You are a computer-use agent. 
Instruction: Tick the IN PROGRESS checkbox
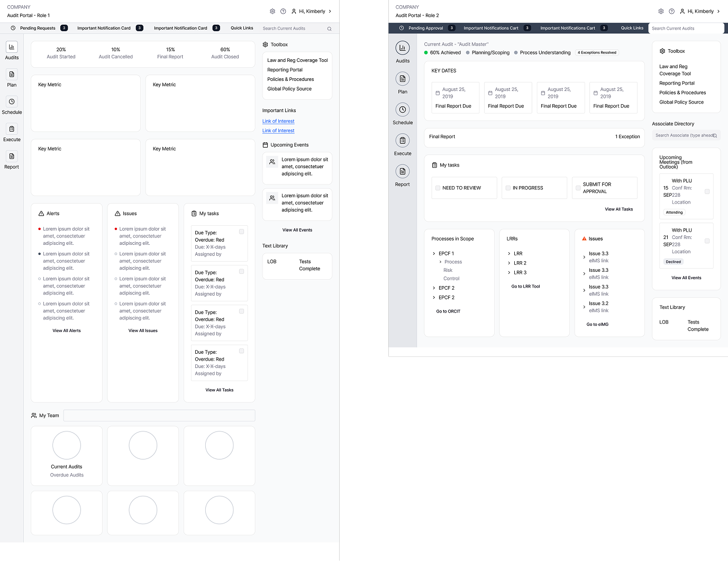point(508,188)
